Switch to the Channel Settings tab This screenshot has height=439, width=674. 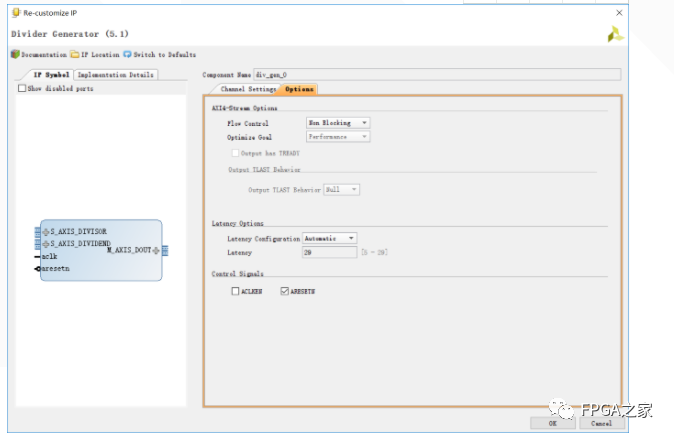(247, 89)
